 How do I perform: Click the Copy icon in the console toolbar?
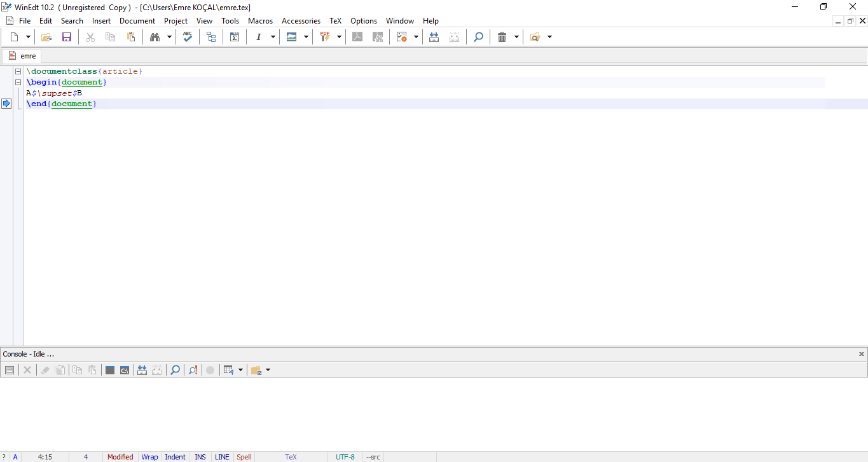pos(77,370)
